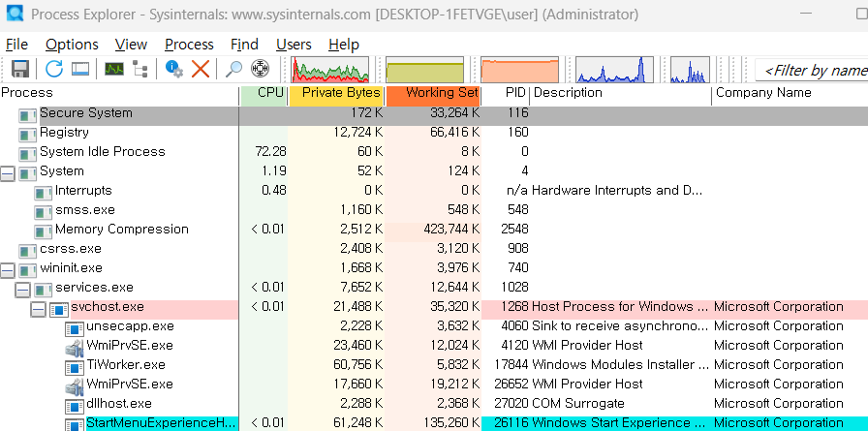This screenshot has height=431, width=868.
Task: Open the File menu
Action: [16, 45]
